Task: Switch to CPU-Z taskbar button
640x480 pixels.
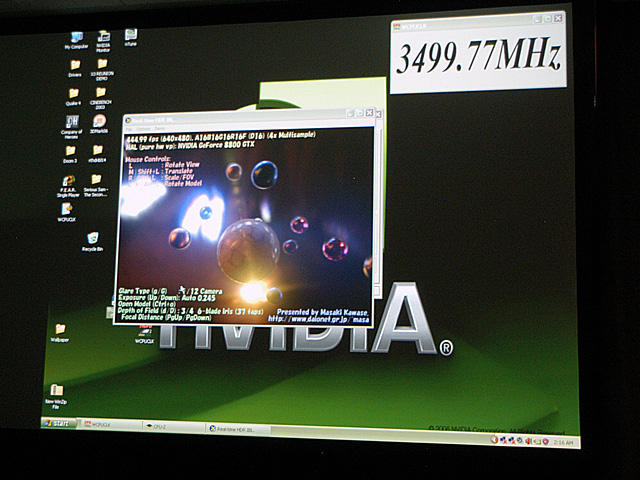Action: point(173,427)
